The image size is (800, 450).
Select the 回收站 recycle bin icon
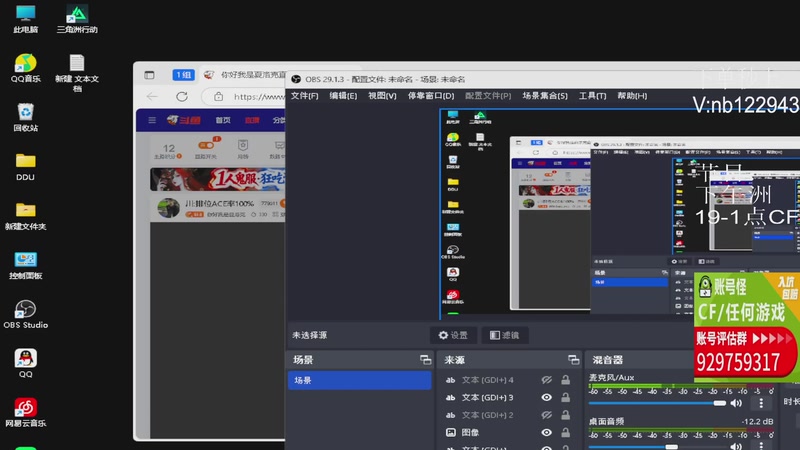click(x=26, y=117)
